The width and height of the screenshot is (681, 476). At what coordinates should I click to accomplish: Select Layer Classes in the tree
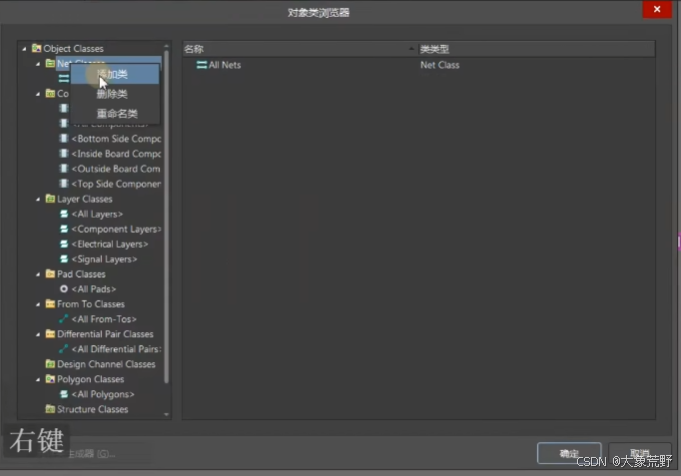(x=85, y=199)
